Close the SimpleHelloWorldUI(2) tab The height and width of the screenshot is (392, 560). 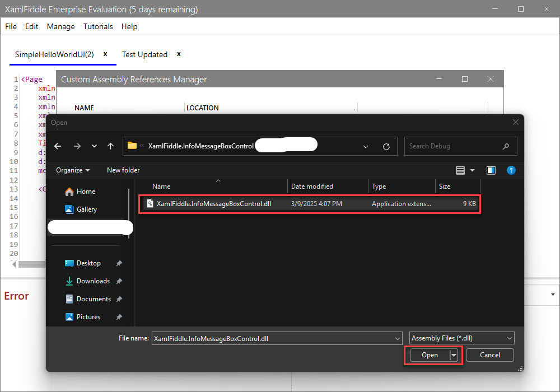coord(105,54)
